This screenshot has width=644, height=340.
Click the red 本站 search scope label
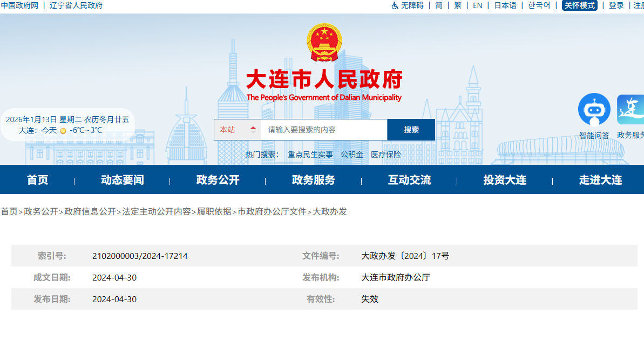[229, 130]
